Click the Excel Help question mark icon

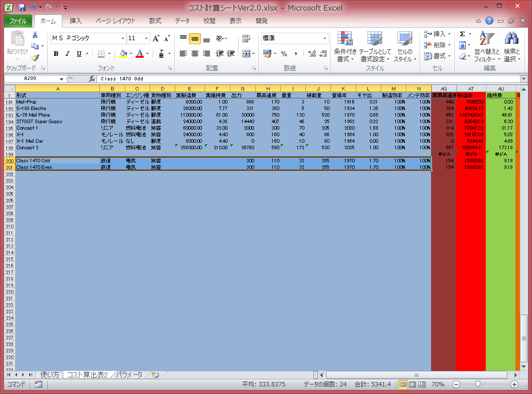(x=489, y=21)
